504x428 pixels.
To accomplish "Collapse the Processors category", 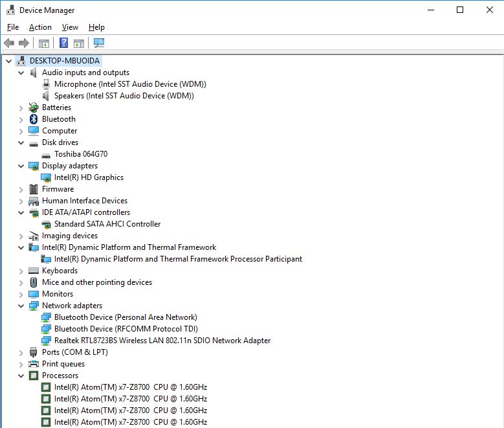I will pos(21,376).
